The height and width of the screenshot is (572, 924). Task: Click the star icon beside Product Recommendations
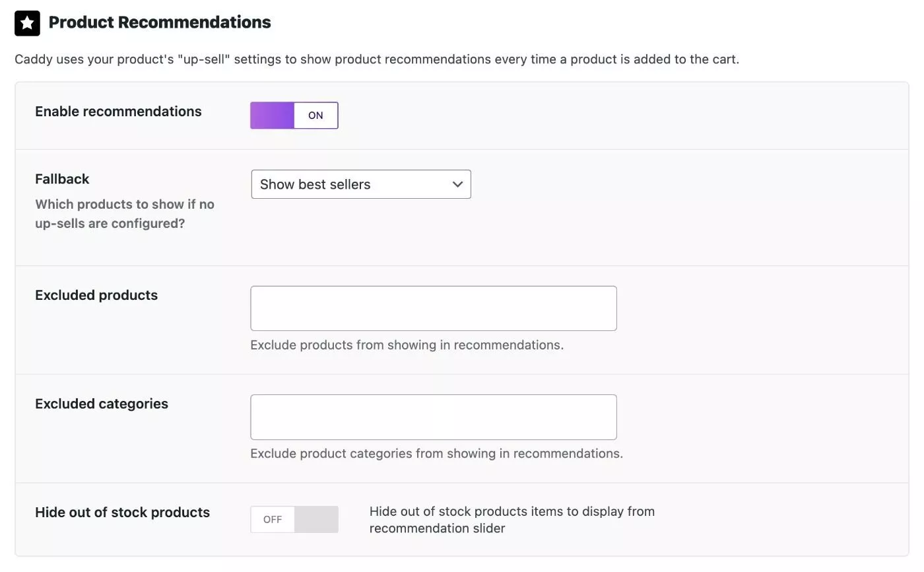point(27,23)
